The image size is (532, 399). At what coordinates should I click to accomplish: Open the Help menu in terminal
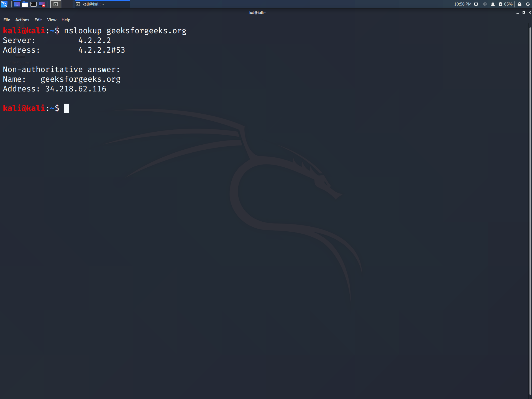pyautogui.click(x=65, y=20)
